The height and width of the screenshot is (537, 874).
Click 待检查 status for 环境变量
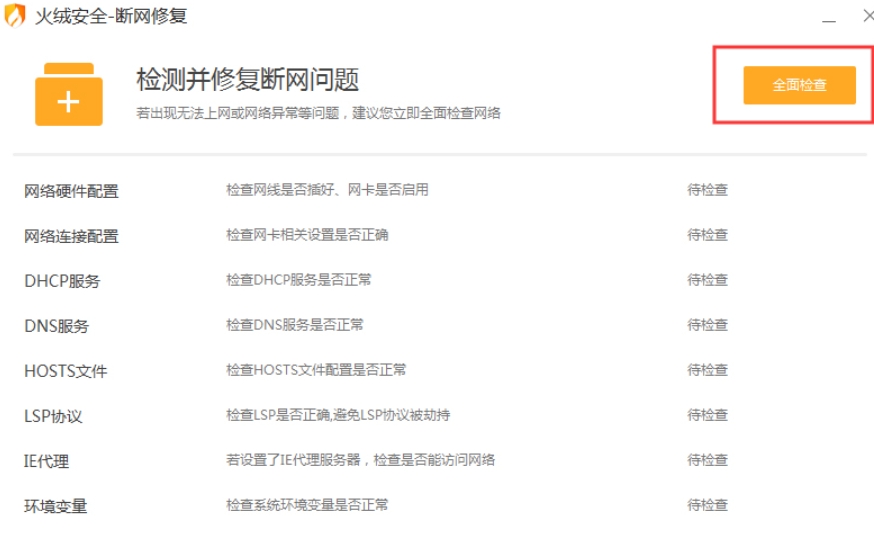coord(708,505)
